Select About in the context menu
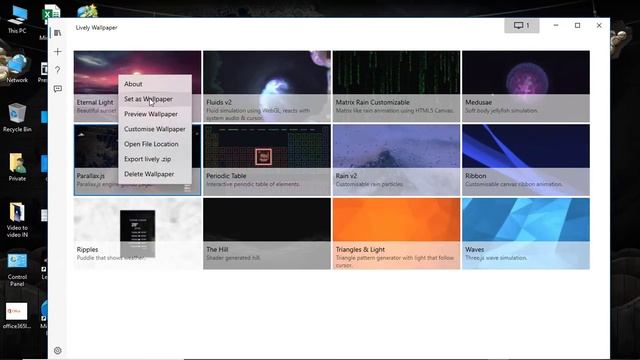The image size is (640, 360). click(x=155, y=84)
